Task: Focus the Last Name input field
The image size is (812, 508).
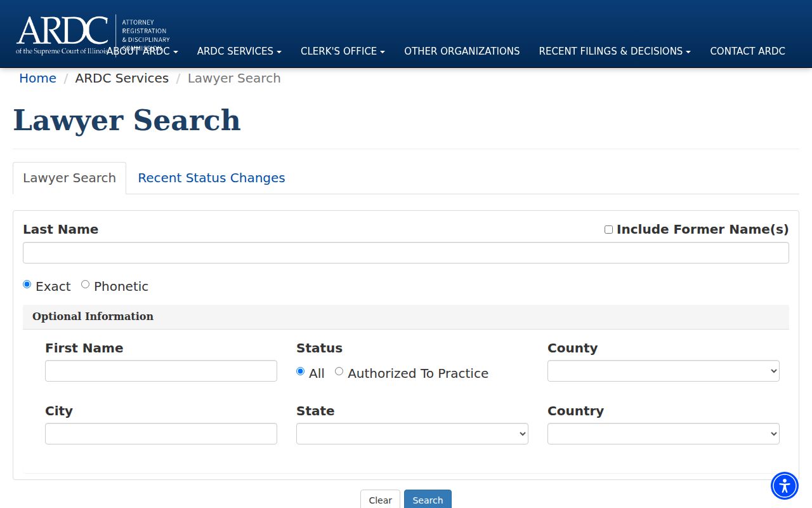Action: 406,253
